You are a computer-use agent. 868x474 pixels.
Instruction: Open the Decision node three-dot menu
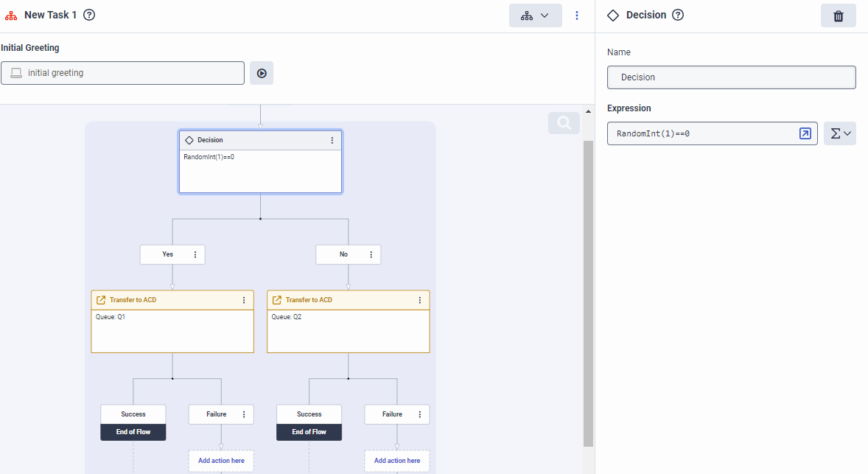click(332, 140)
